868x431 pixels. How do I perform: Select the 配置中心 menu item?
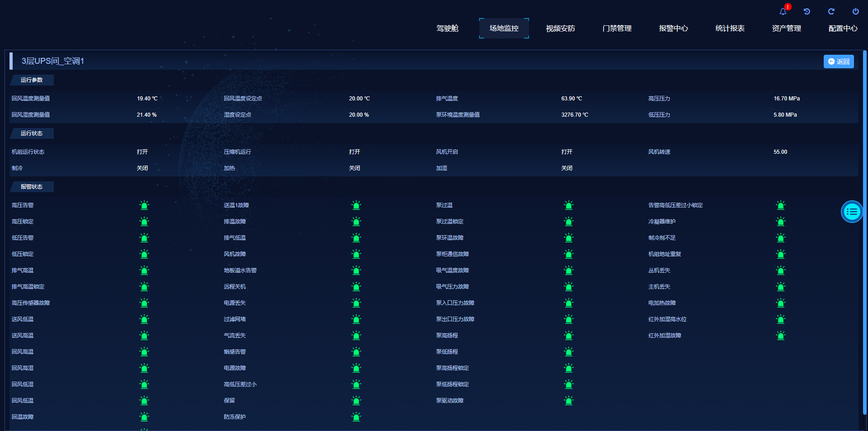pyautogui.click(x=843, y=28)
